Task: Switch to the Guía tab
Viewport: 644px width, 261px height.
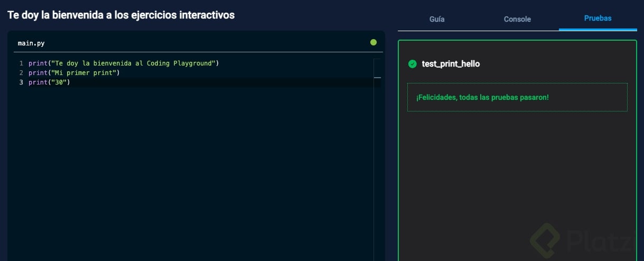Action: 436,19
